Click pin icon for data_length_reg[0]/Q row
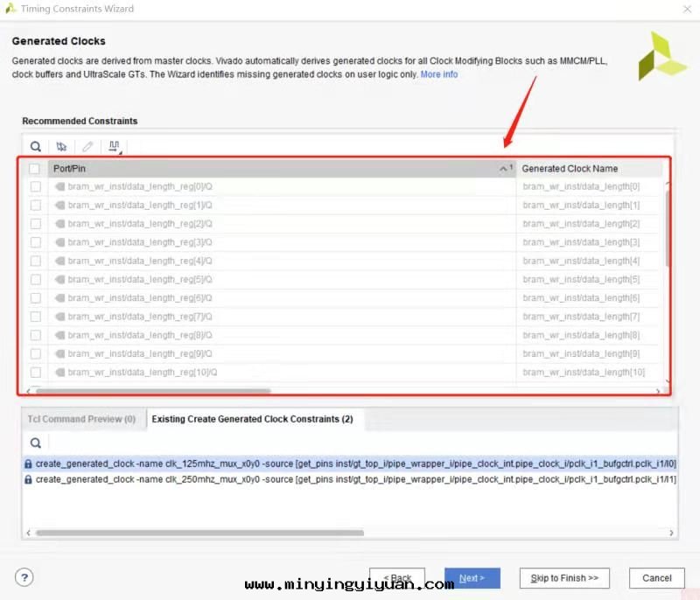This screenshot has width=700, height=600. point(59,186)
